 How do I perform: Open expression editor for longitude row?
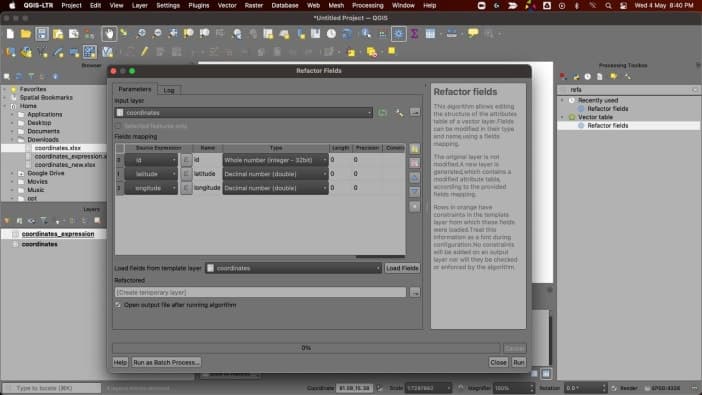186,188
